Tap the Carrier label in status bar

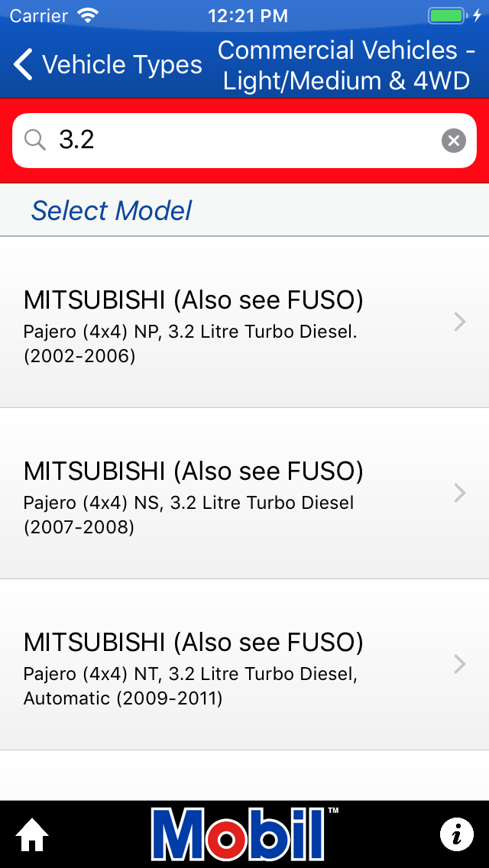coord(38,15)
